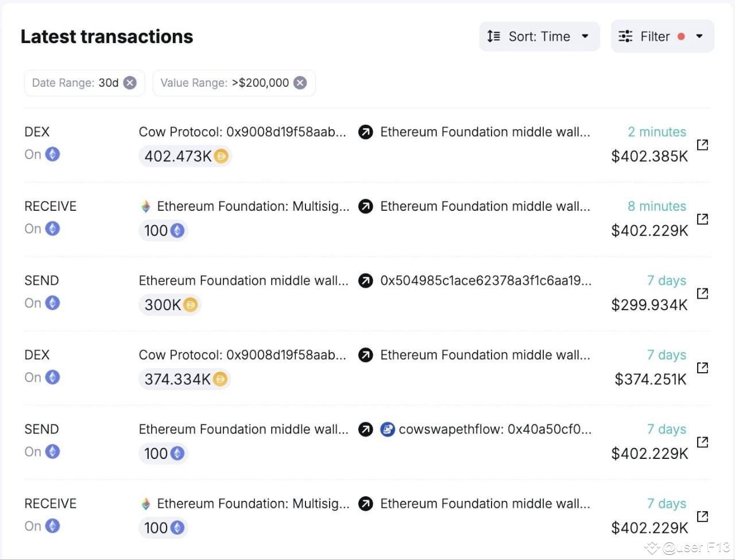The height and width of the screenshot is (560, 735).
Task: Remove the 'Value Range: >$200,000' filter
Action: click(300, 83)
